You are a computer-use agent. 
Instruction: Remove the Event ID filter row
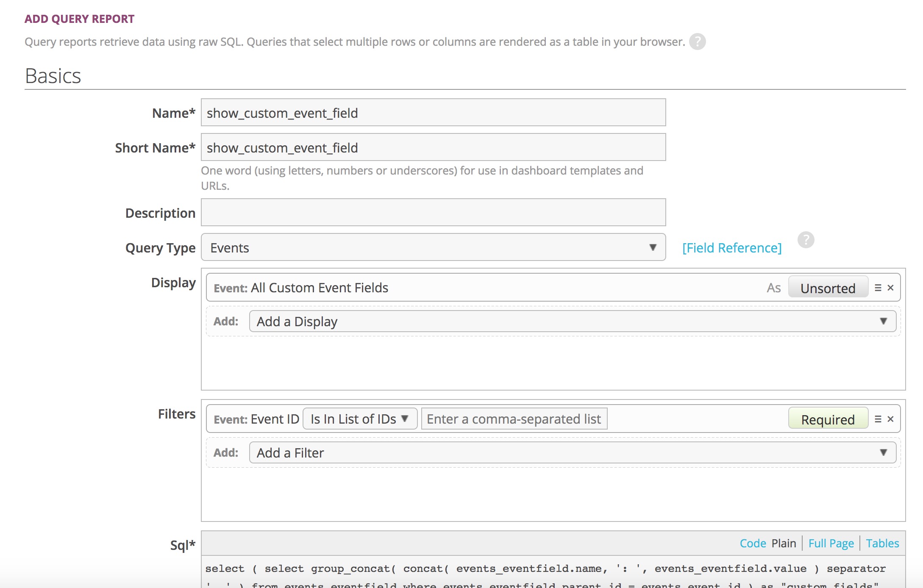(x=891, y=419)
